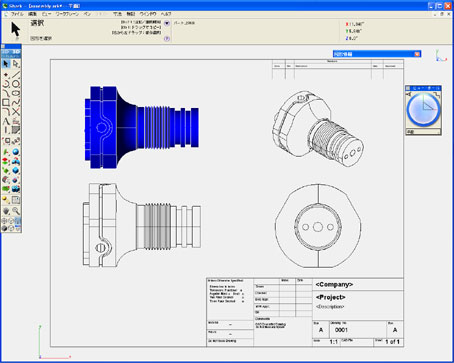The image size is (454, 363).
Task: Close the blue floating info palette
Action: pos(417,54)
